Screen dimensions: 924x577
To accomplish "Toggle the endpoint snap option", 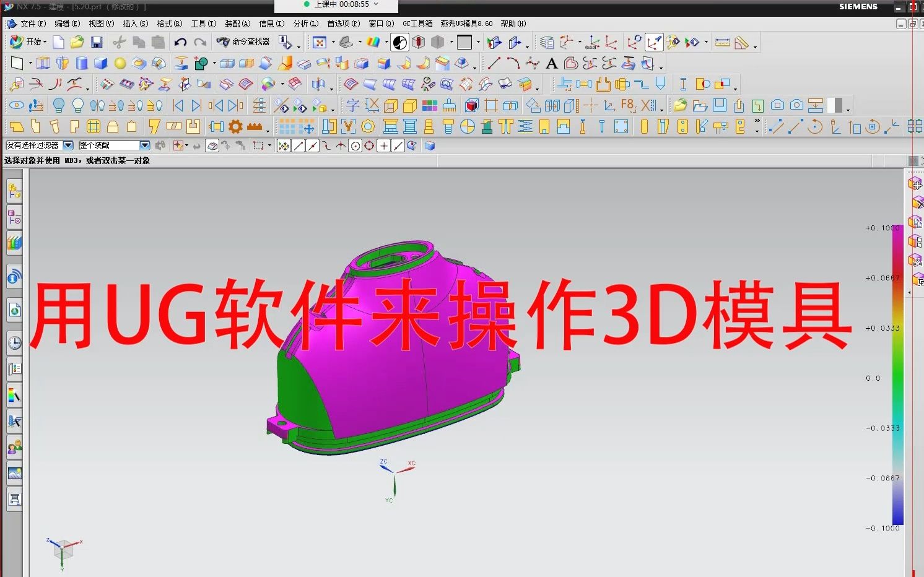I will click(x=299, y=145).
